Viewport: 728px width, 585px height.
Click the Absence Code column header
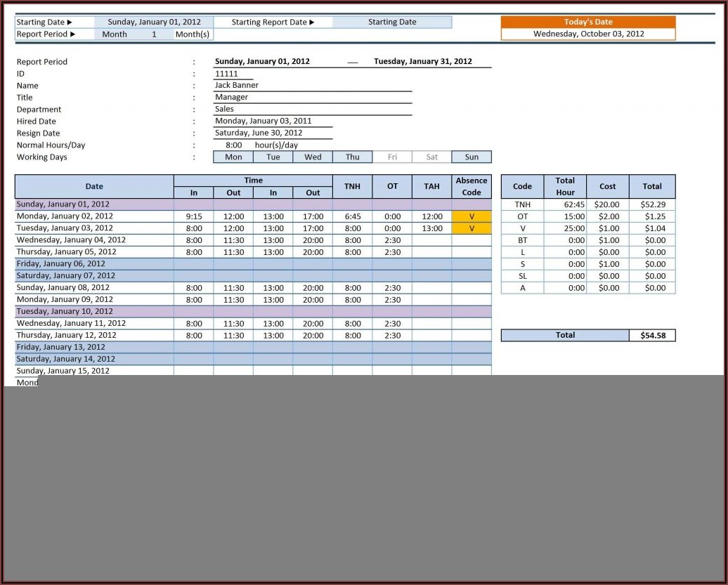472,186
